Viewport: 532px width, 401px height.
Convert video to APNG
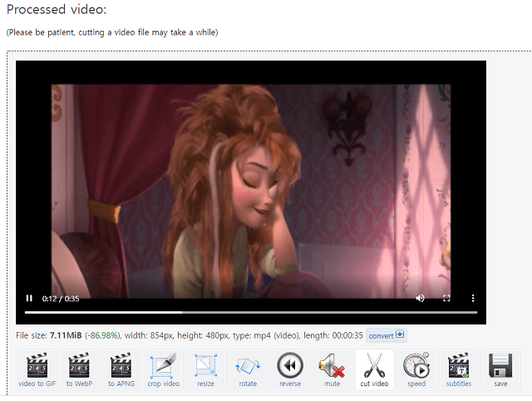tap(121, 369)
